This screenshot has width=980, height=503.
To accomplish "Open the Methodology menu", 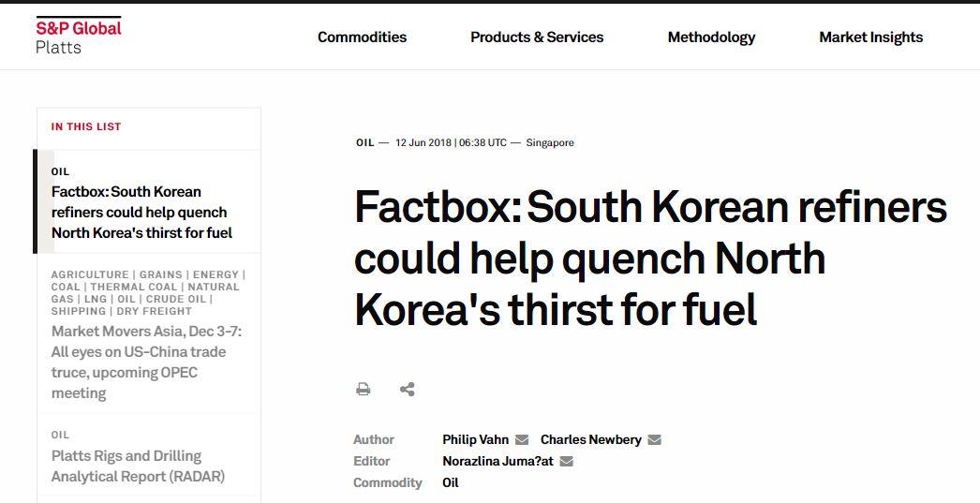I will click(711, 37).
